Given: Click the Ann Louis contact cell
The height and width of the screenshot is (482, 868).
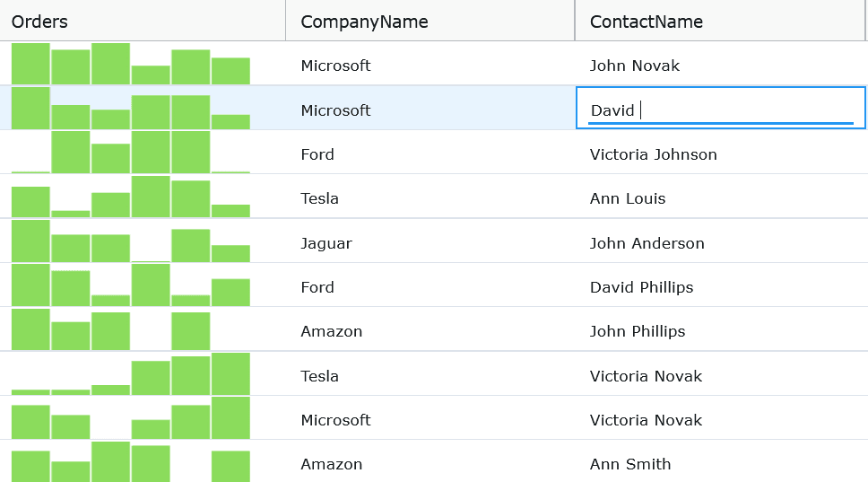Looking at the screenshot, I should (721, 197).
